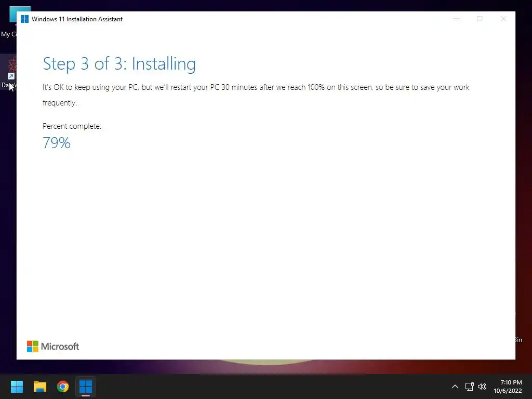Click the 79% percent complete value
The image size is (532, 399).
click(x=56, y=143)
